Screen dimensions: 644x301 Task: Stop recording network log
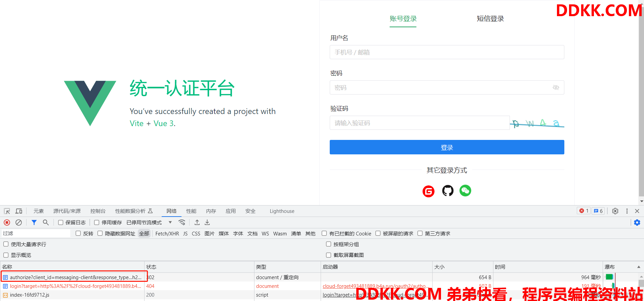(x=7, y=222)
